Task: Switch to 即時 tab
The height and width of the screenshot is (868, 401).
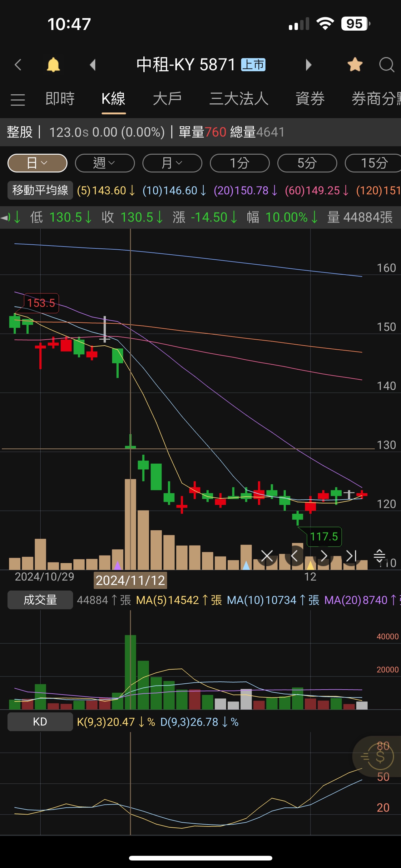Action: click(x=60, y=99)
